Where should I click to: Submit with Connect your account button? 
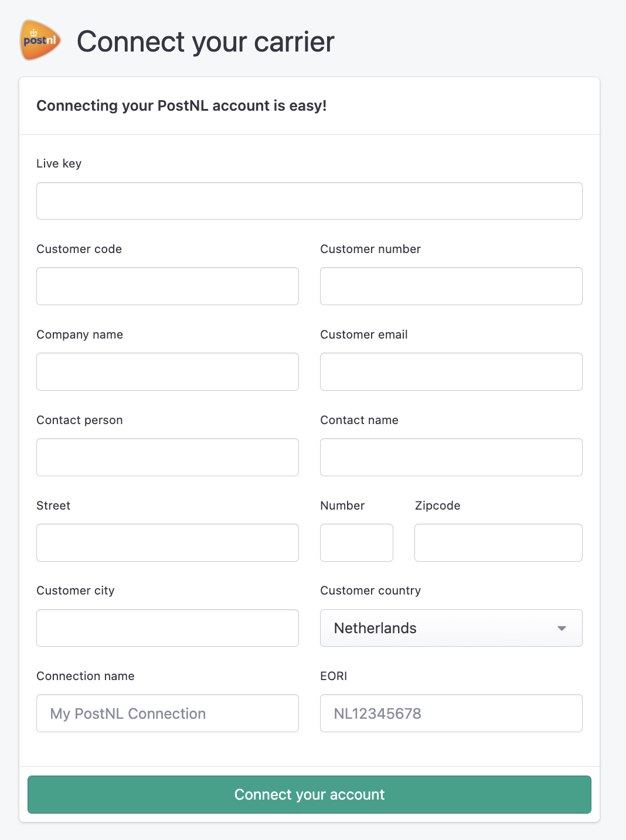309,795
